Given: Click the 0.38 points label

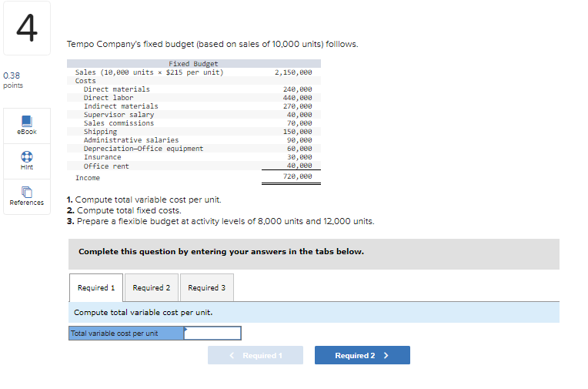Looking at the screenshot, I should [13, 80].
